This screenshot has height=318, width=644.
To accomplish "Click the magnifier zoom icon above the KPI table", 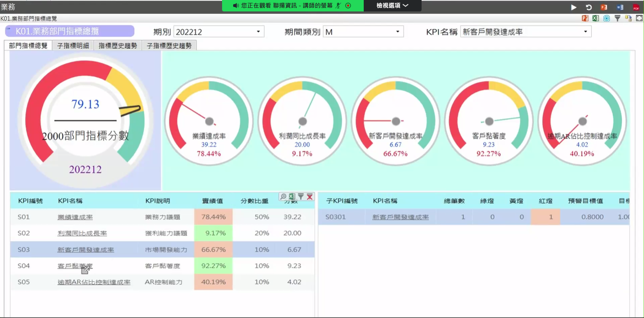I will click(283, 196).
